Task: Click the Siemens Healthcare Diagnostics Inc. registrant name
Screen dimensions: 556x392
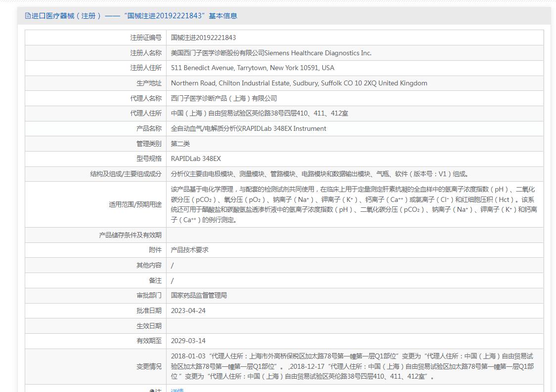Action: [x=271, y=53]
